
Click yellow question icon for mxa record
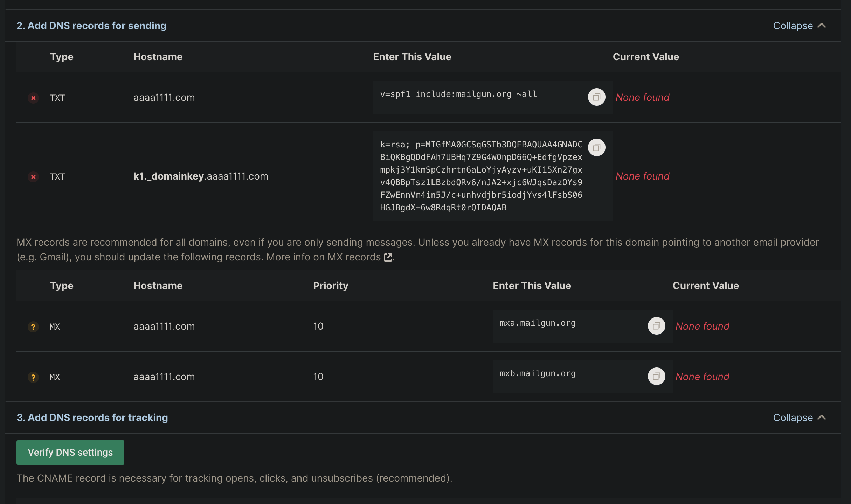pyautogui.click(x=33, y=327)
